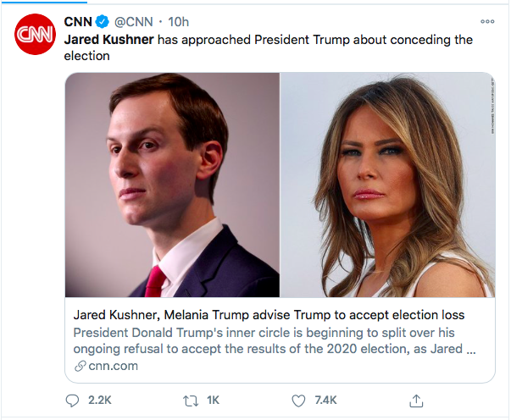Click the @CNN handle
The height and width of the screenshot is (420, 511).
click(x=134, y=22)
